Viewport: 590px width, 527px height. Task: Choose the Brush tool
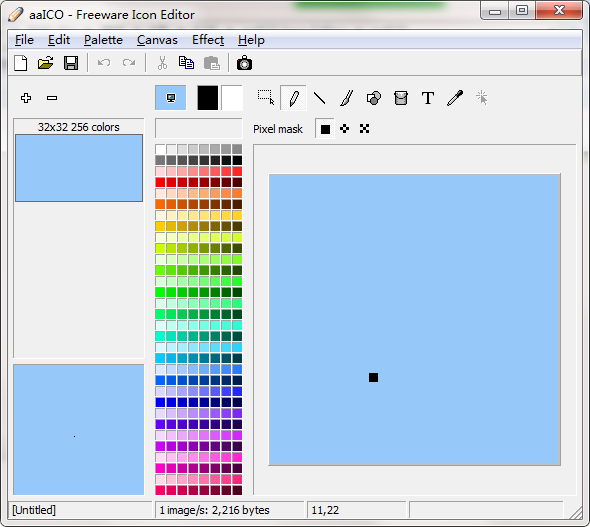point(347,98)
